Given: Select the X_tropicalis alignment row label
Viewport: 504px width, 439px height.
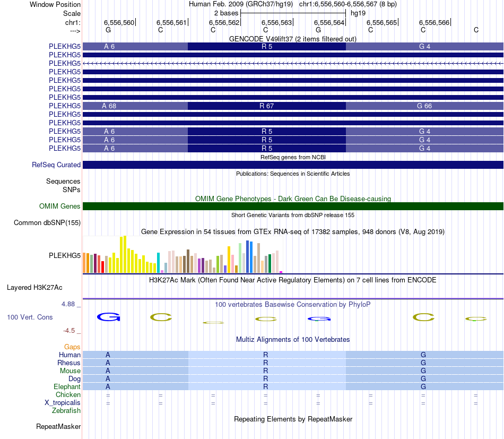Looking at the screenshot, I should [63, 403].
